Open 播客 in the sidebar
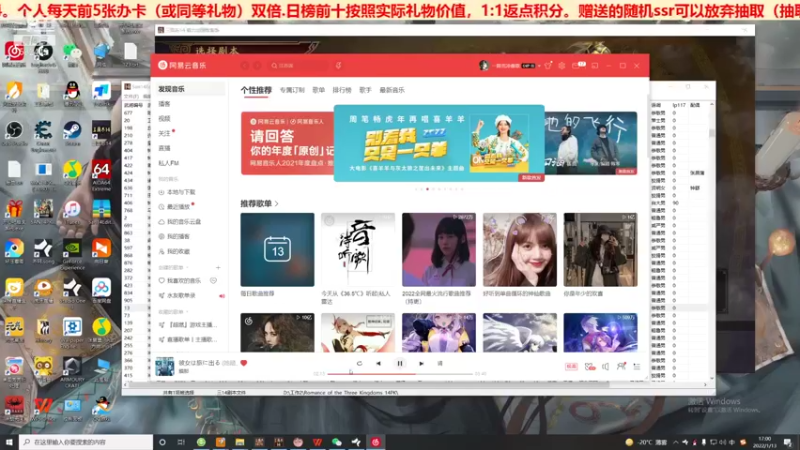 click(x=164, y=104)
